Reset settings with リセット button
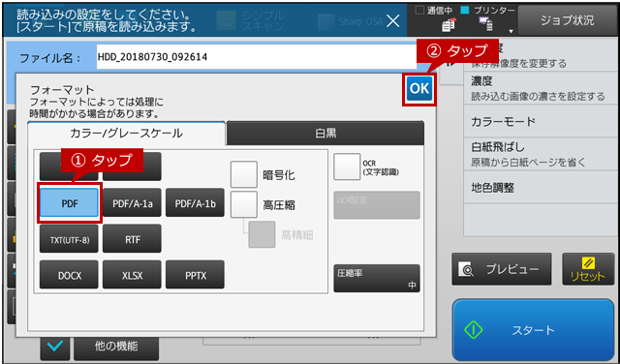Image resolution: width=620 pixels, height=364 pixels. (x=588, y=269)
